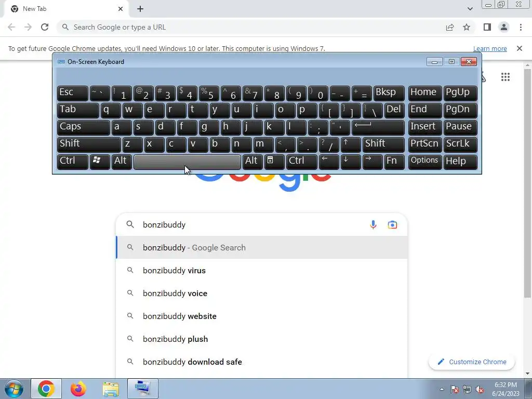Share this page icon in address bar

tap(450, 27)
